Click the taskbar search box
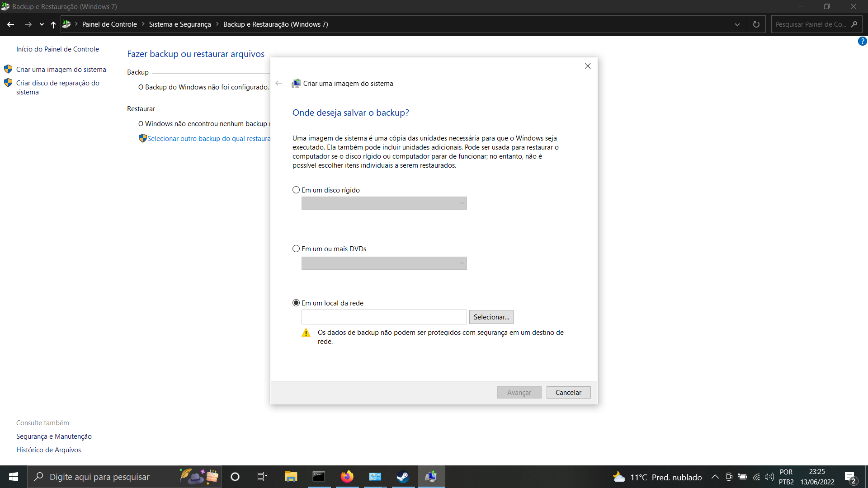This screenshot has width=868, height=488. click(124, 477)
